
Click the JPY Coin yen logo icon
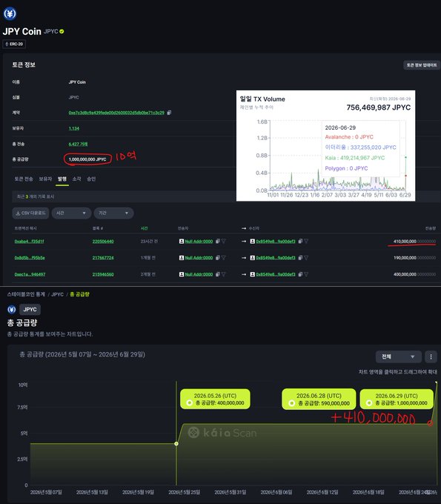click(x=10, y=14)
